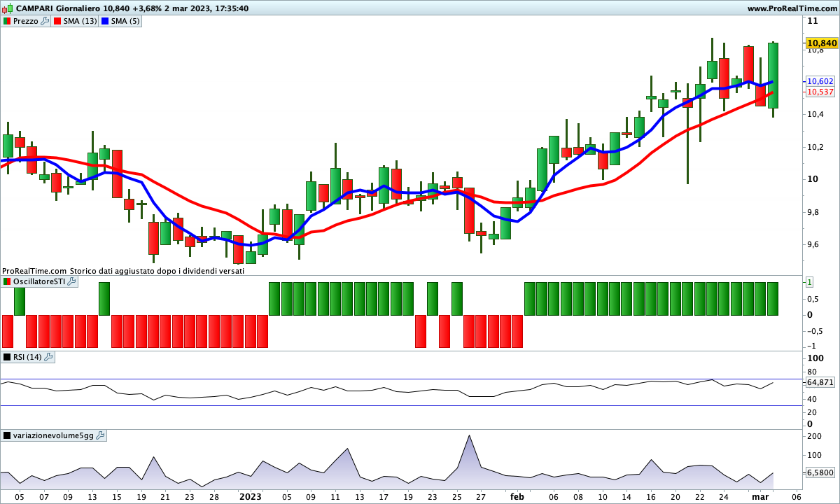Screen dimensions: 840x504
Task: Open Prezzo settings with its wrench icon
Action: tap(45, 21)
